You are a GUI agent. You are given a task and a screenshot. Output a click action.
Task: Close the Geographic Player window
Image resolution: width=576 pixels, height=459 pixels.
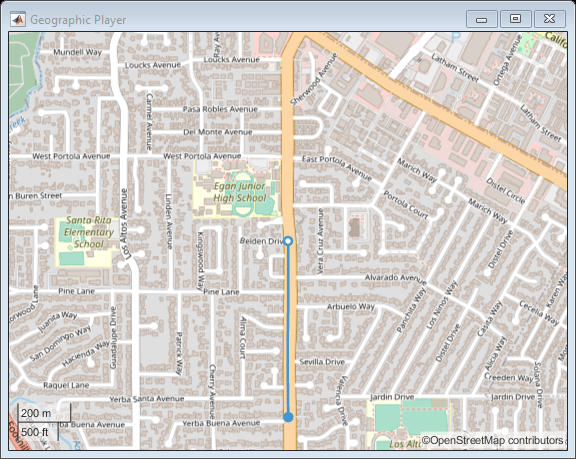pos(550,19)
